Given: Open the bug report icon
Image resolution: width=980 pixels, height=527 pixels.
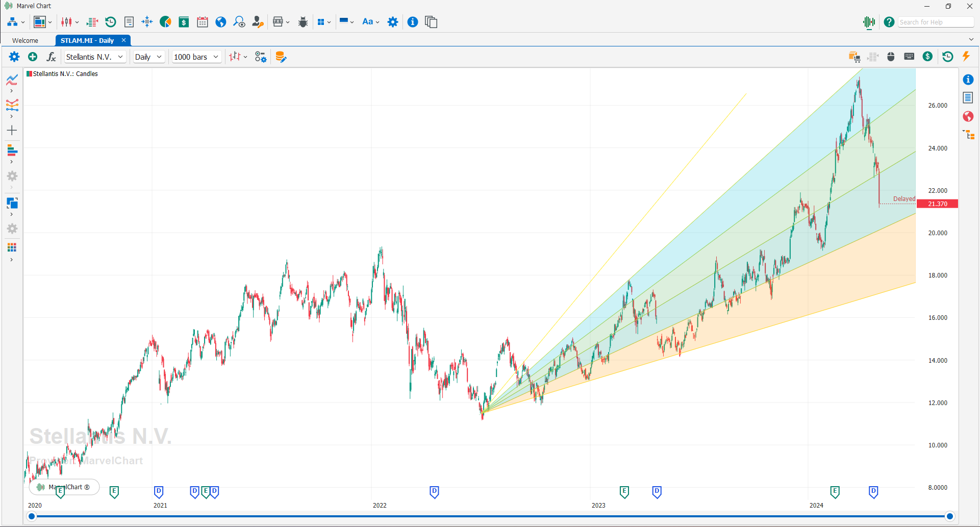Looking at the screenshot, I should (x=303, y=22).
